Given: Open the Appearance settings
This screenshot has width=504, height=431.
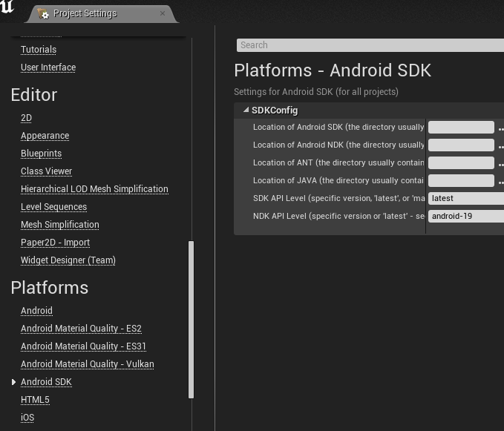Looking at the screenshot, I should coord(45,136).
